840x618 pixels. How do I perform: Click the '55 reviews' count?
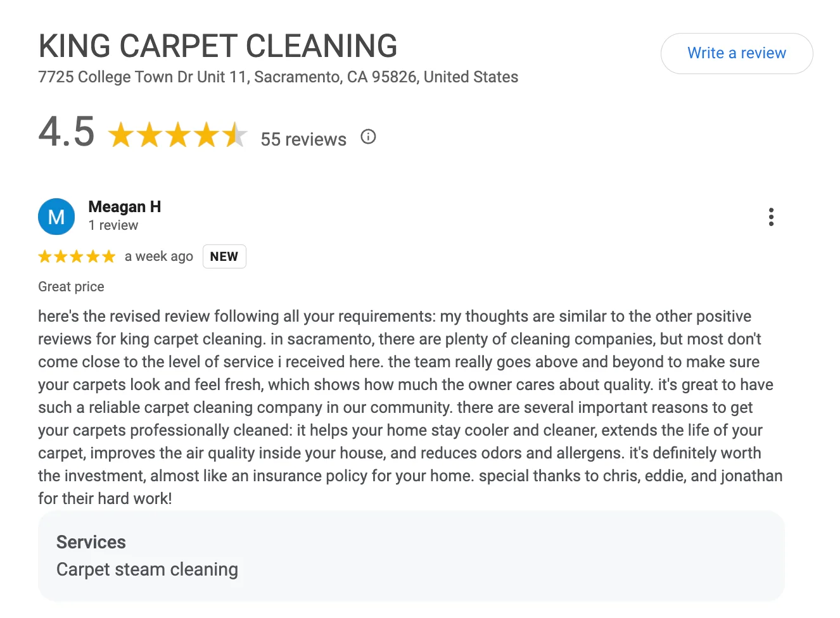pyautogui.click(x=303, y=139)
